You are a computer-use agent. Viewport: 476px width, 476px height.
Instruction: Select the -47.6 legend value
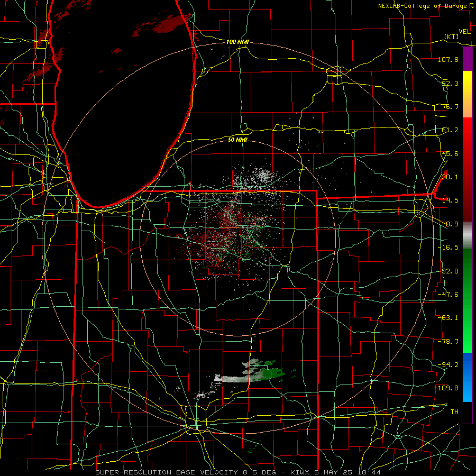[x=448, y=295]
